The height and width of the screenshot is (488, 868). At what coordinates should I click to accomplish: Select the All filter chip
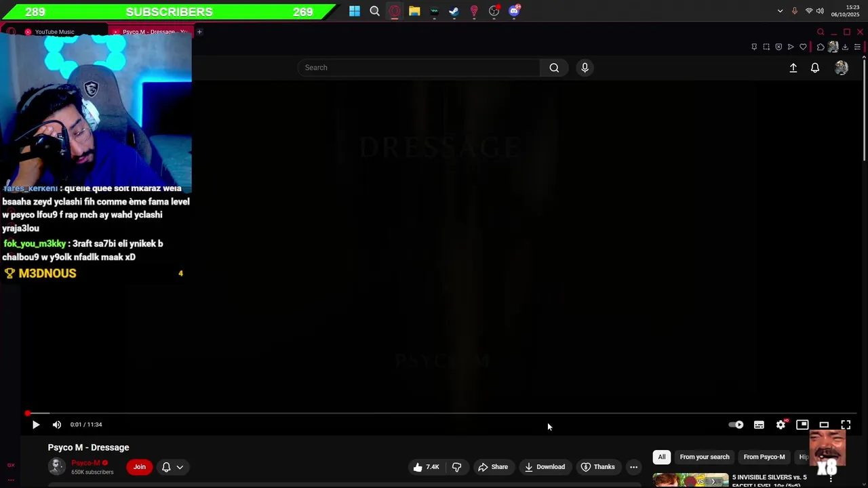[x=662, y=457]
